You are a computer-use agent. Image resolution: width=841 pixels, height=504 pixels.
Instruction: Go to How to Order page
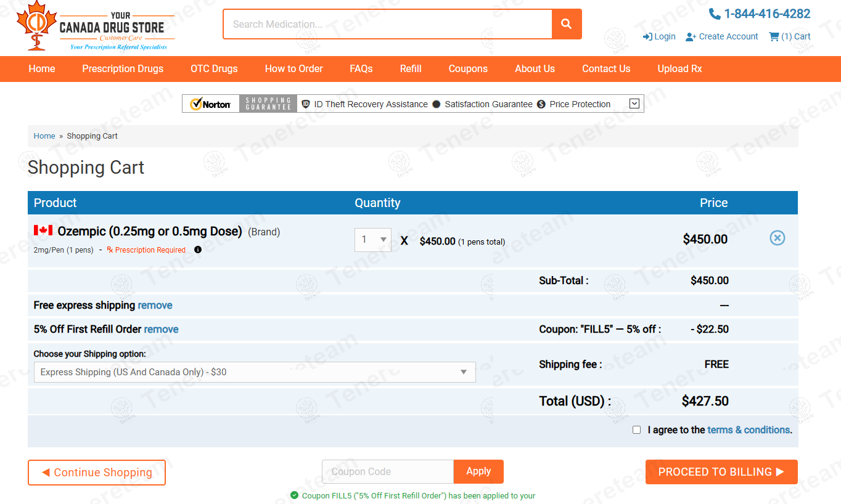tap(294, 69)
